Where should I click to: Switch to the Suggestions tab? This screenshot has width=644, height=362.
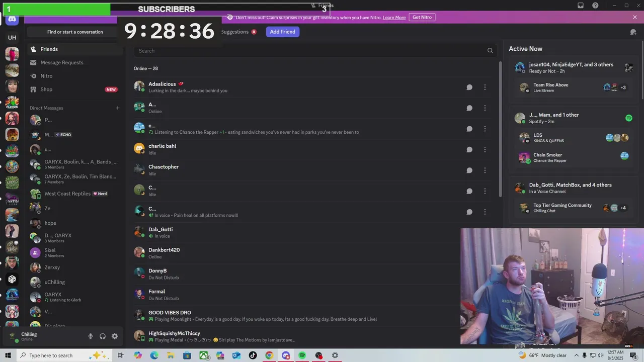[x=238, y=32]
